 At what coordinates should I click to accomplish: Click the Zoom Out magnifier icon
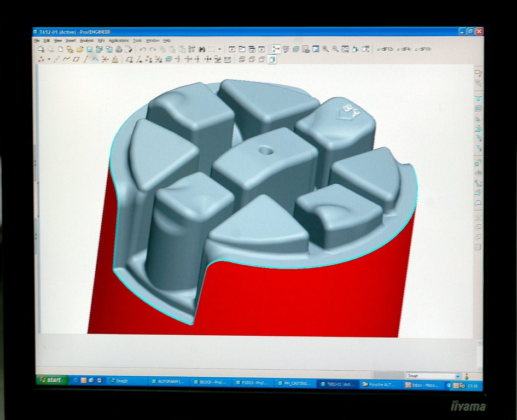pyautogui.click(x=335, y=49)
